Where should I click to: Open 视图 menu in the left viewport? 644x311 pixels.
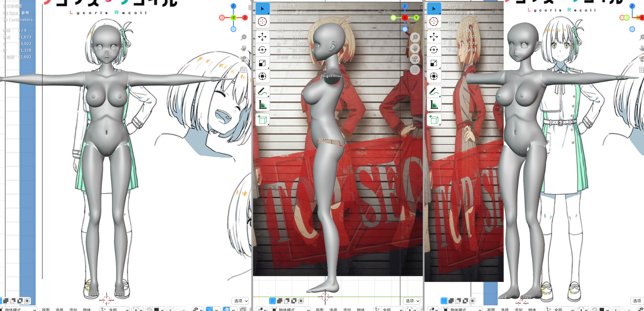[46, 309]
